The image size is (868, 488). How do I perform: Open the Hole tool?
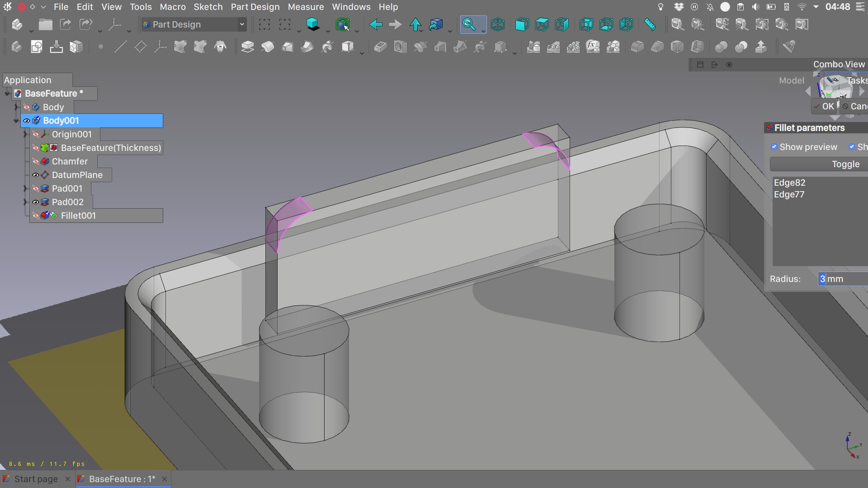point(401,47)
